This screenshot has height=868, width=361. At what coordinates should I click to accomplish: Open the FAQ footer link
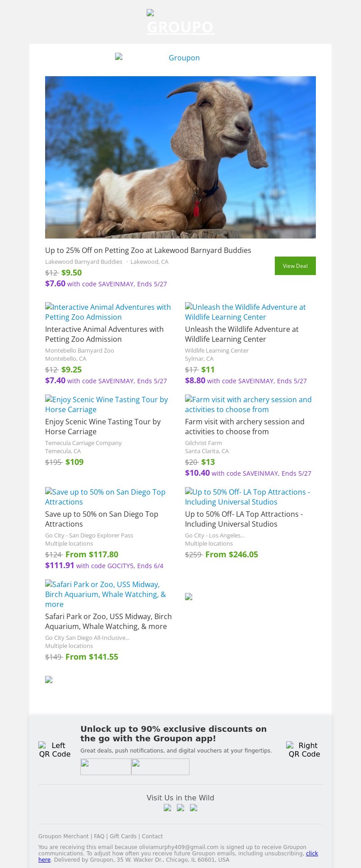99,836
